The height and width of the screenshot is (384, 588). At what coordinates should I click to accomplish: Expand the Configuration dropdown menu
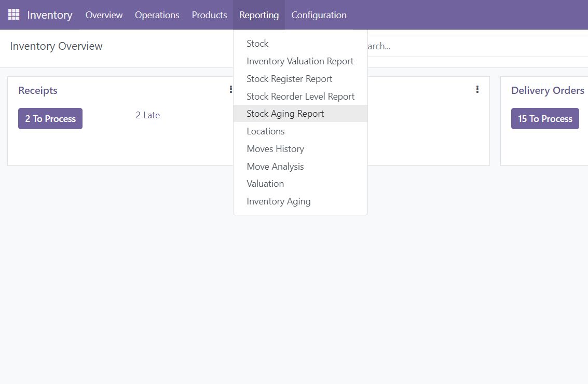click(319, 15)
